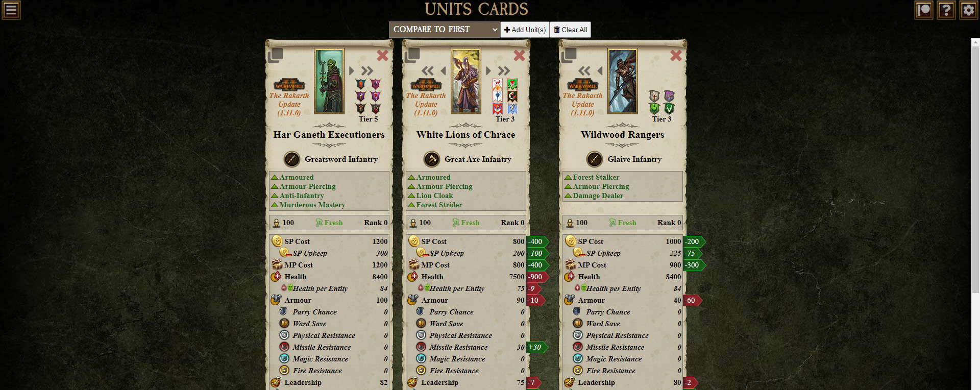Viewport: 980px width, 390px height.
Task: Click the Add Unit(s) button
Action: click(525, 30)
